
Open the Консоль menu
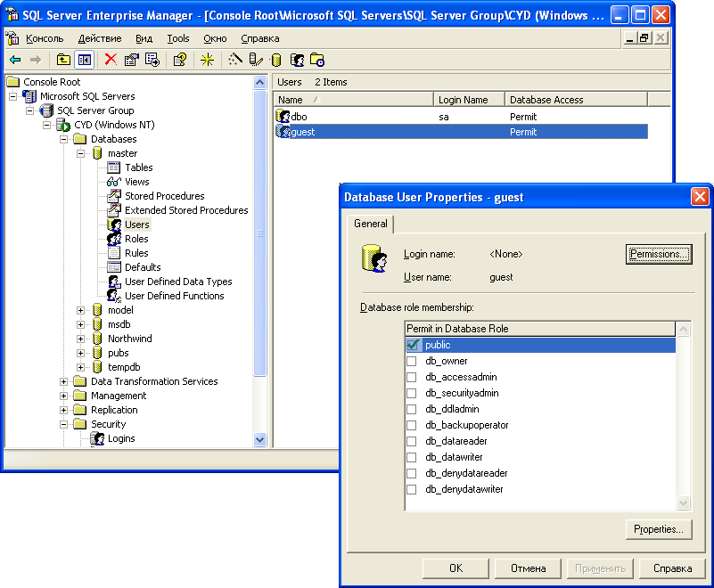pos(45,38)
